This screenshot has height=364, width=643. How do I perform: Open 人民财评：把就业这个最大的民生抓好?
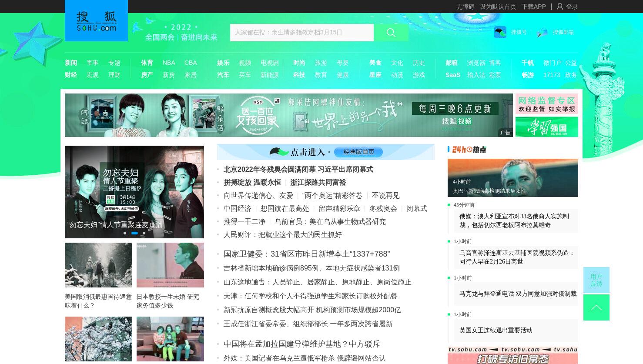[x=283, y=235]
